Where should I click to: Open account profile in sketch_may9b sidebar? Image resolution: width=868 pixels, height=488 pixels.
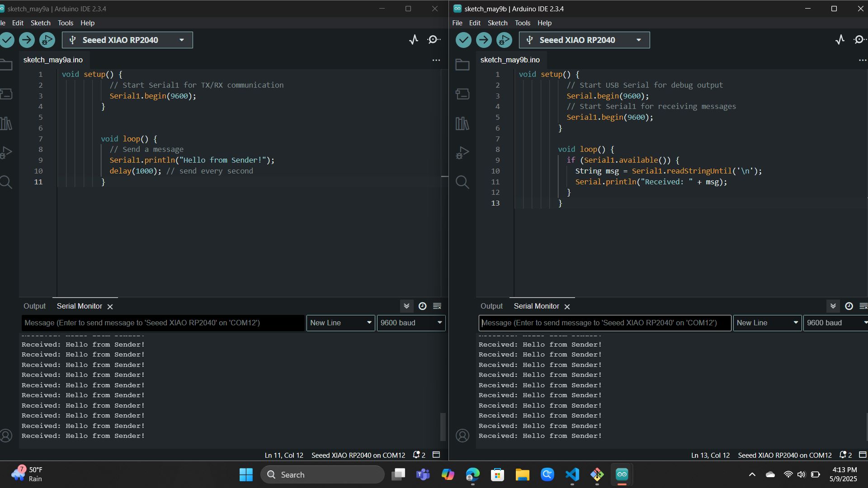pyautogui.click(x=462, y=436)
